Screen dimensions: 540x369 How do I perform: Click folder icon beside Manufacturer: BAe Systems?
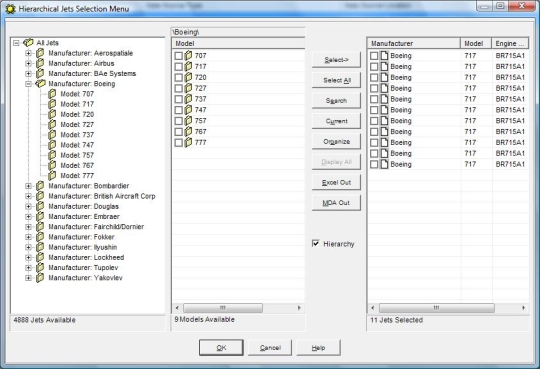[x=40, y=73]
